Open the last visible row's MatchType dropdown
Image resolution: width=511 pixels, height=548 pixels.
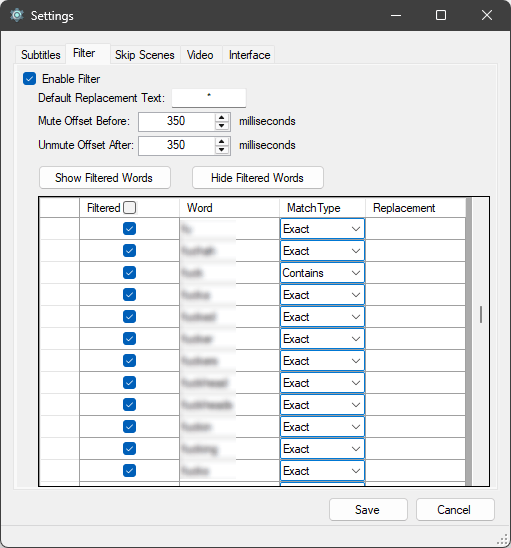click(x=322, y=471)
